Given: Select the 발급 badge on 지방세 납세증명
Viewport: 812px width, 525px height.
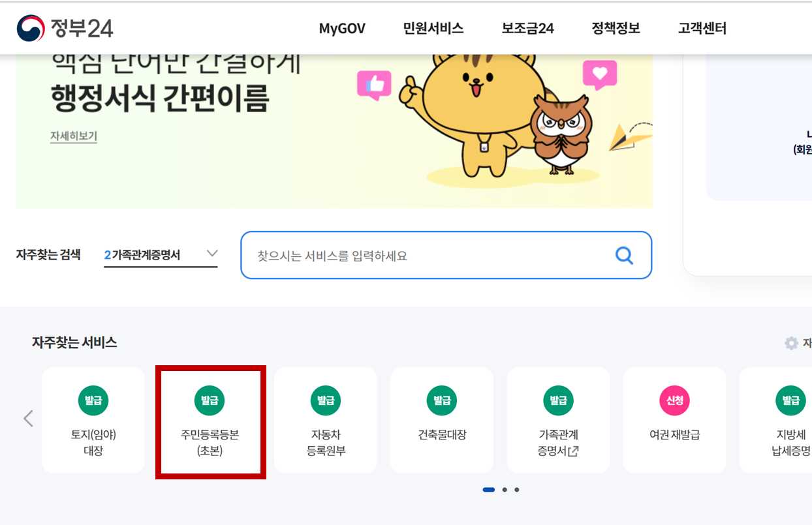Looking at the screenshot, I should [x=790, y=400].
